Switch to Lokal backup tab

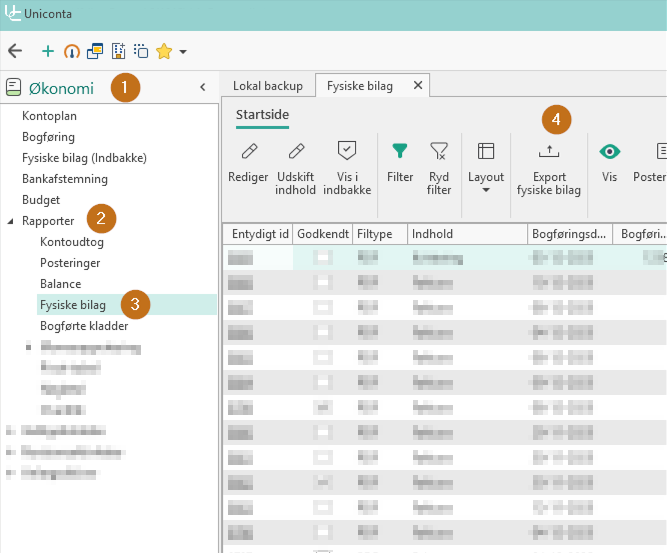tap(268, 86)
